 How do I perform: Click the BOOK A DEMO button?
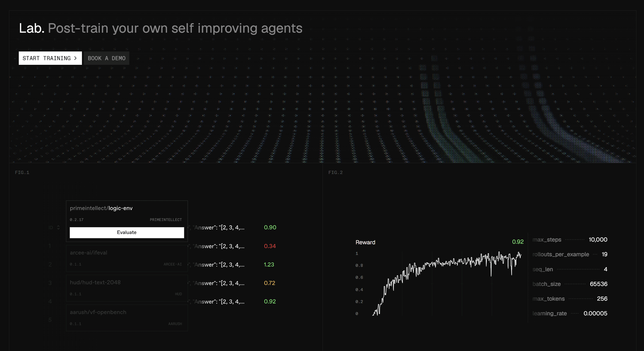(x=106, y=58)
